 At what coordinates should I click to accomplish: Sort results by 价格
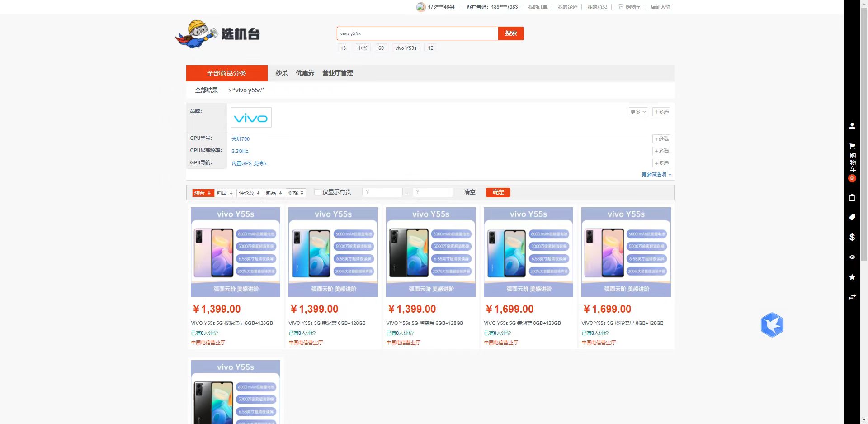tap(296, 193)
